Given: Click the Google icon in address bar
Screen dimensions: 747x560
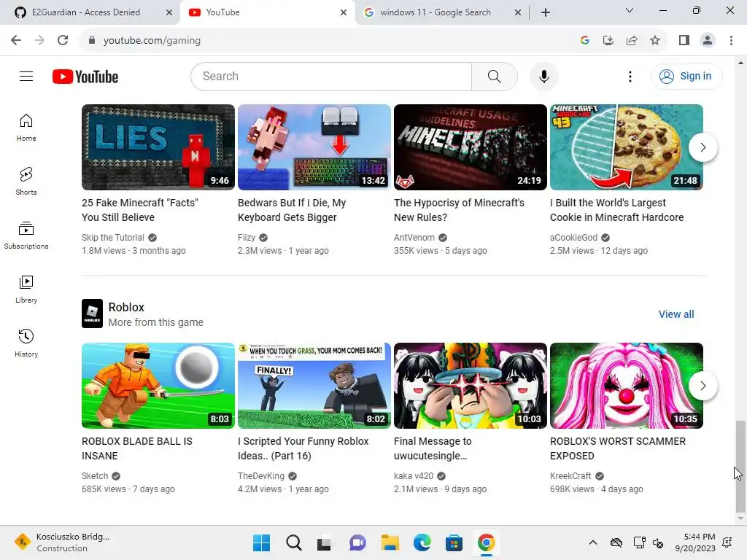Looking at the screenshot, I should coord(585,41).
